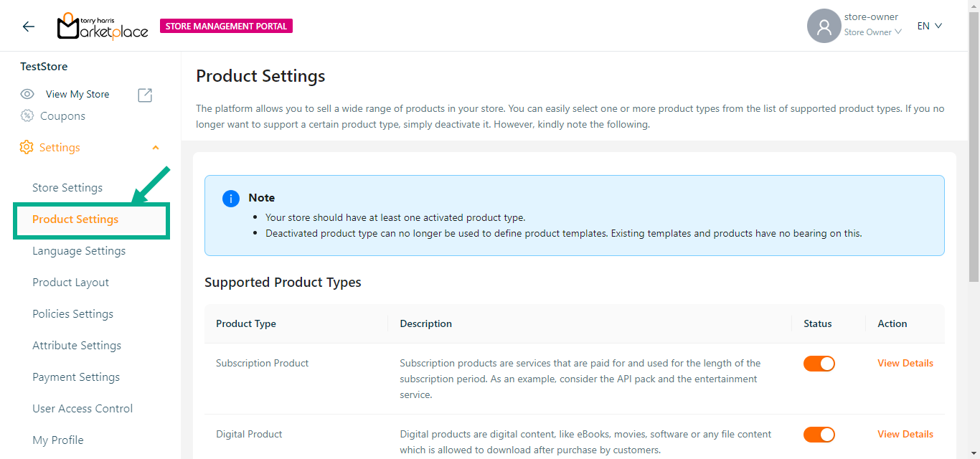Image resolution: width=980 pixels, height=459 pixels.
Task: Collapse the Settings menu chevron
Action: (156, 148)
